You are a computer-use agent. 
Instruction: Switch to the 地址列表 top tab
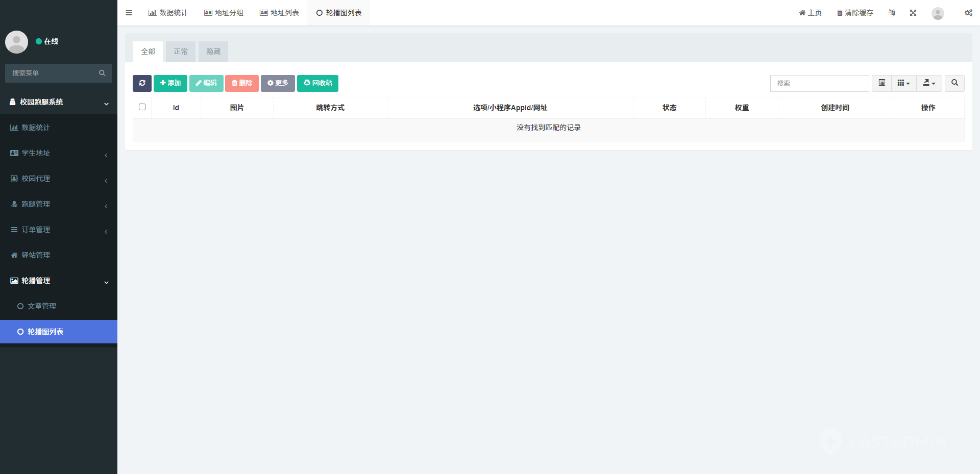coord(279,13)
